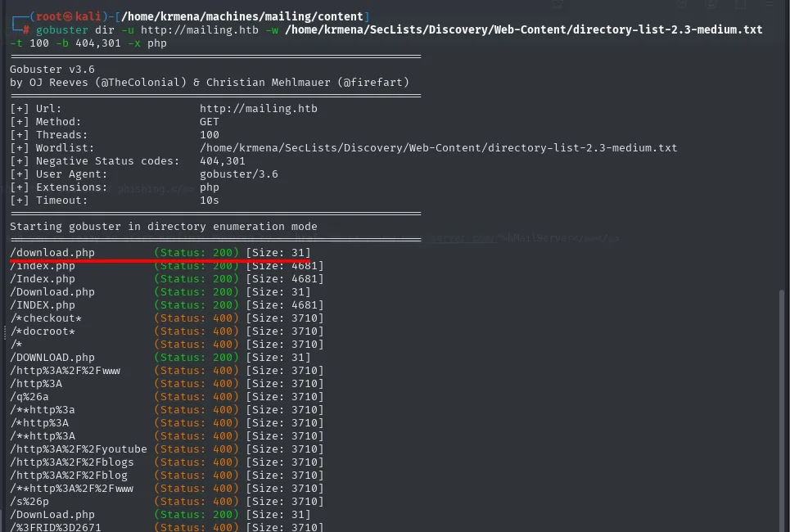Click Url value 'http://mailing.htb' in settings
Screen dimensions: 790x532
[259, 108]
